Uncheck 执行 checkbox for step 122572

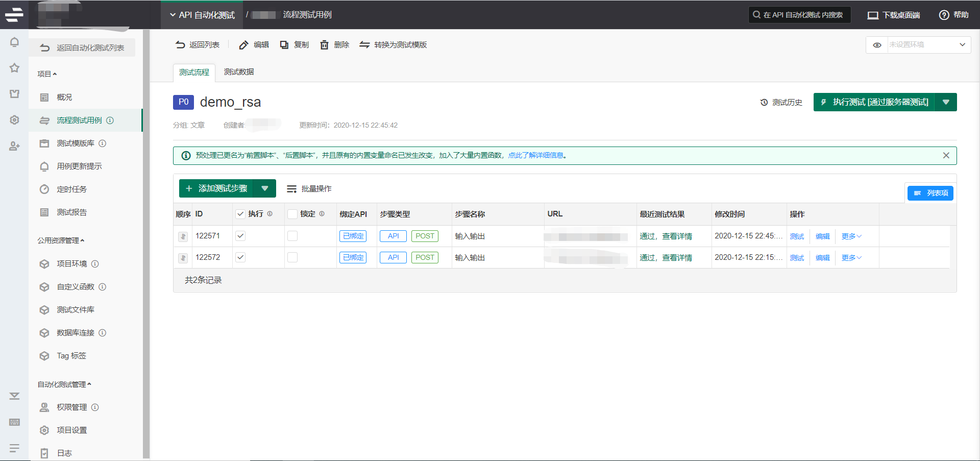click(240, 257)
